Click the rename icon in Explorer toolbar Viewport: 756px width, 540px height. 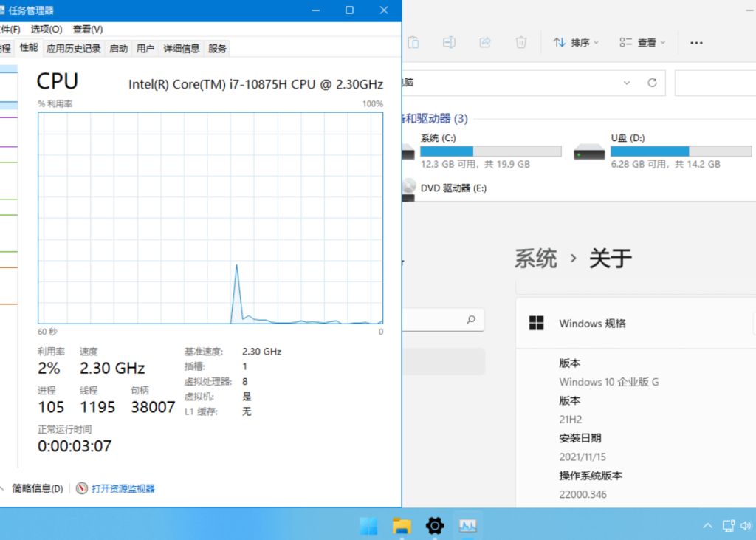449,42
